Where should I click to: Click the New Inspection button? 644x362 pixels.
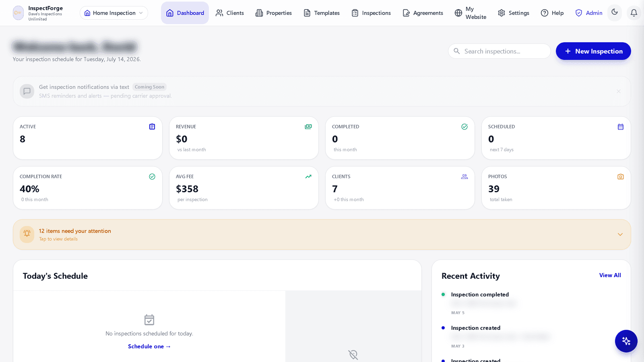(593, 51)
